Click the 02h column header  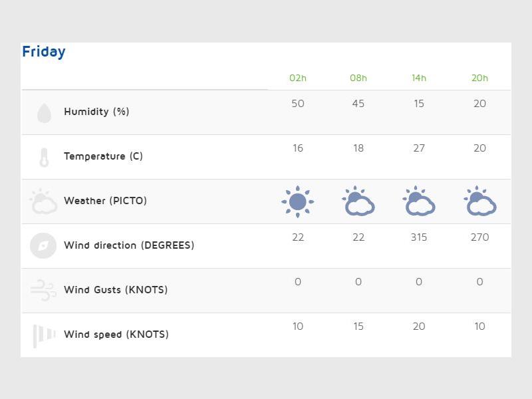[298, 78]
